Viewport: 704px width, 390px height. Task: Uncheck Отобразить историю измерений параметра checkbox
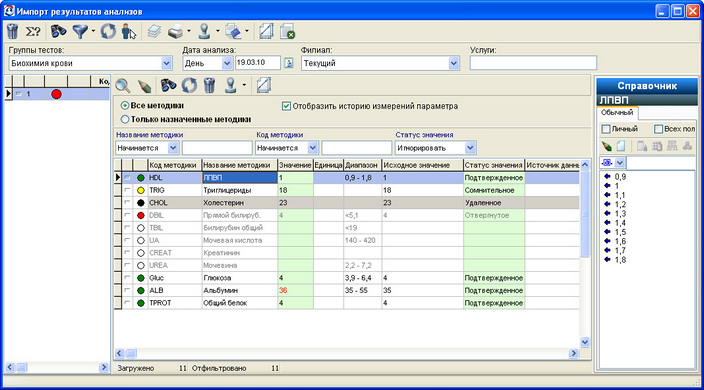coord(286,106)
